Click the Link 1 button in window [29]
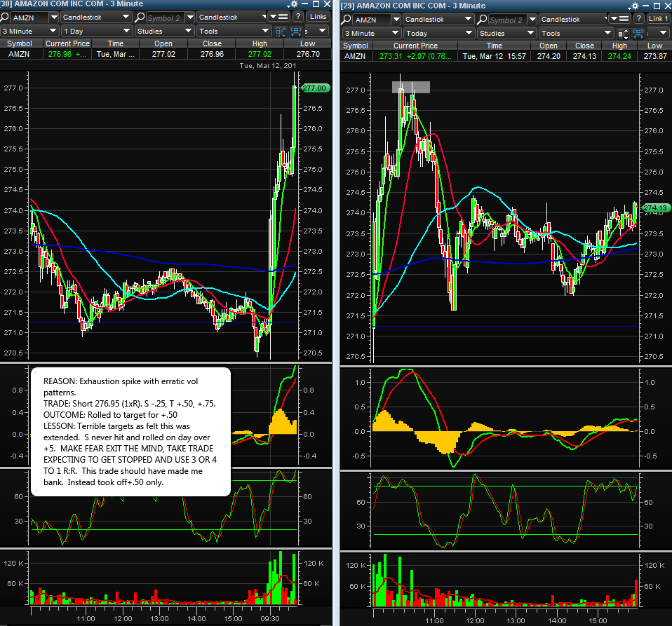The height and width of the screenshot is (626, 672). click(x=658, y=19)
